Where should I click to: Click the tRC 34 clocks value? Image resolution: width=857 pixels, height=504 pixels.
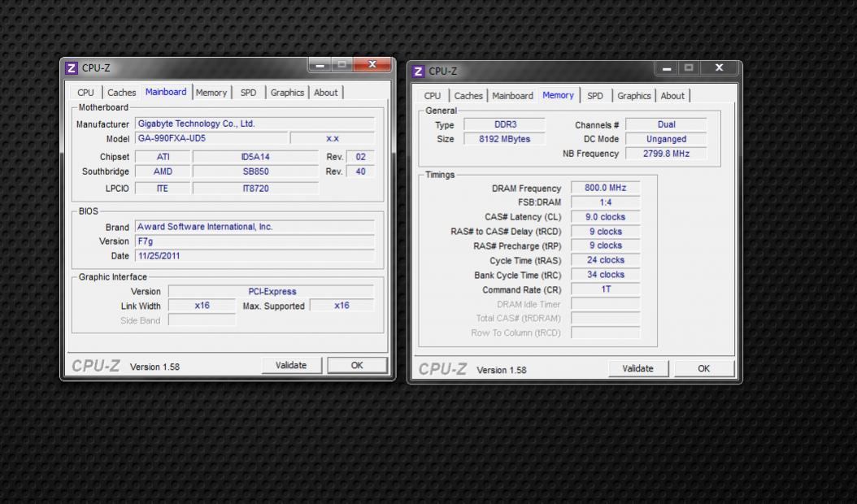[606, 275]
